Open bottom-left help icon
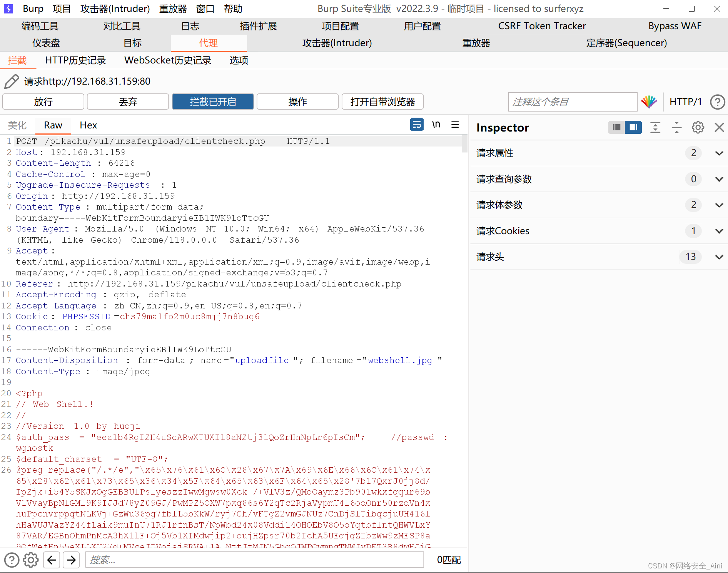Viewport: 728px width, 573px height. point(12,560)
